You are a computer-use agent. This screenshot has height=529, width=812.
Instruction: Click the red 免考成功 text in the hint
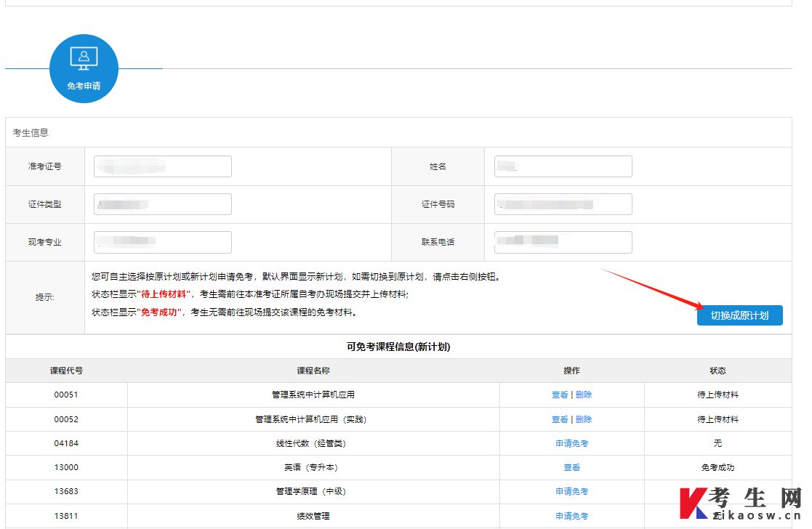pos(159,312)
